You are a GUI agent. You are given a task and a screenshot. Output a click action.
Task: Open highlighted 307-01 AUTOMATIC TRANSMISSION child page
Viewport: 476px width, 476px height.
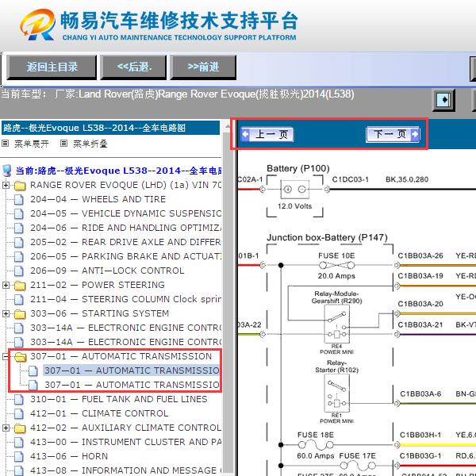(x=132, y=370)
